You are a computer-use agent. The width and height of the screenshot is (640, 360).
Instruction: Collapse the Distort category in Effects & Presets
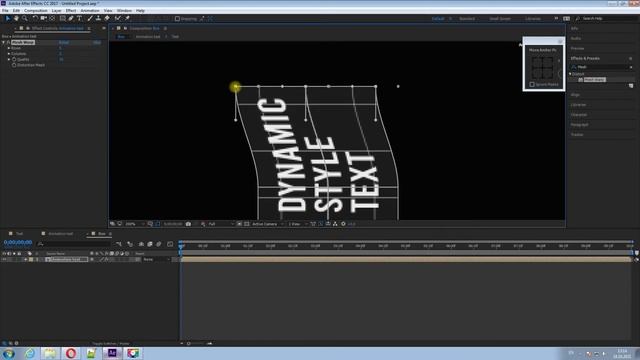click(x=571, y=74)
